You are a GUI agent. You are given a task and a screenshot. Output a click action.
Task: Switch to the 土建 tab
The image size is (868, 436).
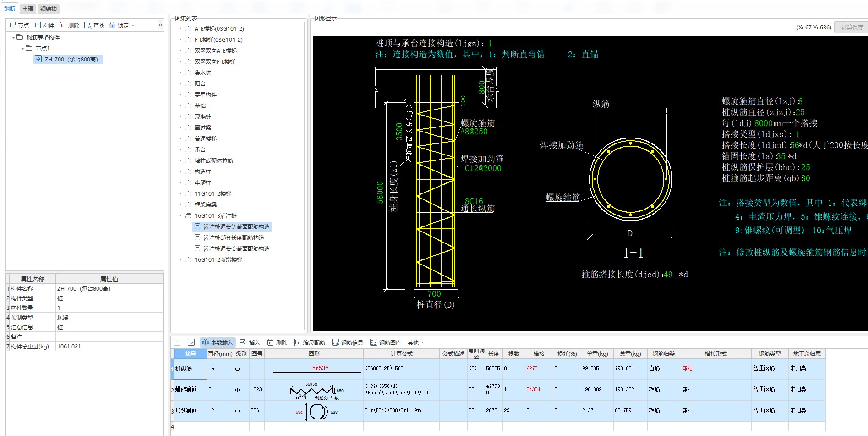pyautogui.click(x=28, y=9)
